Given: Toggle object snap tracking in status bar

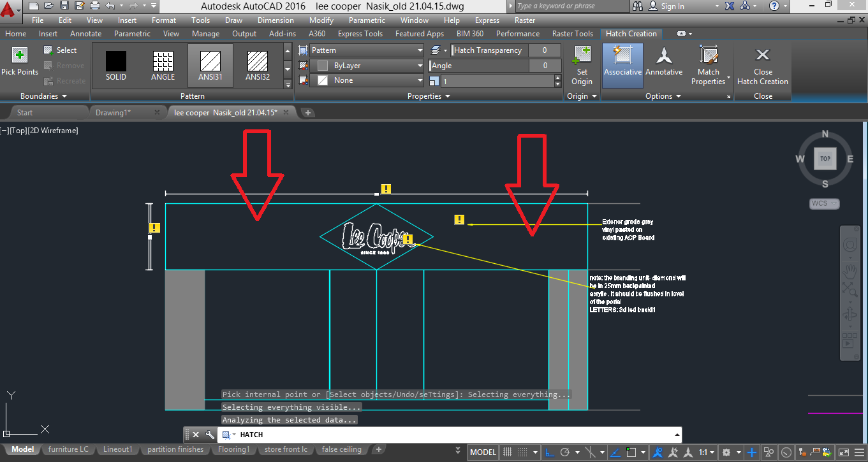Looking at the screenshot, I should 615,452.
